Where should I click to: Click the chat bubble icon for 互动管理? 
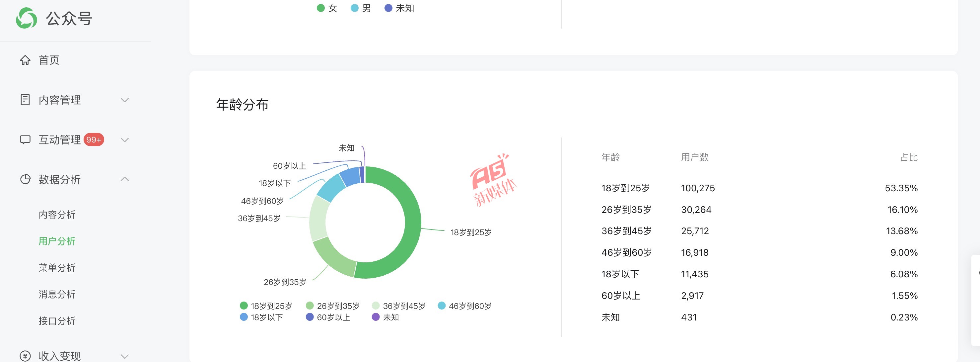[x=25, y=140]
